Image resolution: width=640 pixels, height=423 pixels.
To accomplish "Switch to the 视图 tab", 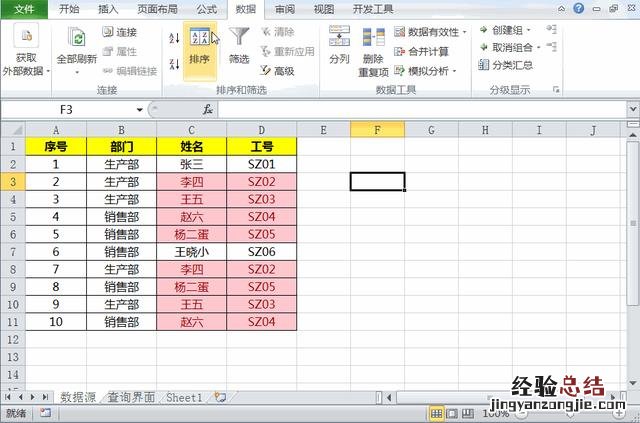I will 324,9.
